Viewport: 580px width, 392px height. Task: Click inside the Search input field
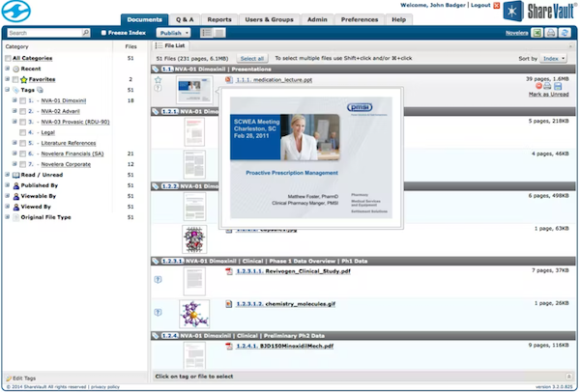(x=44, y=33)
